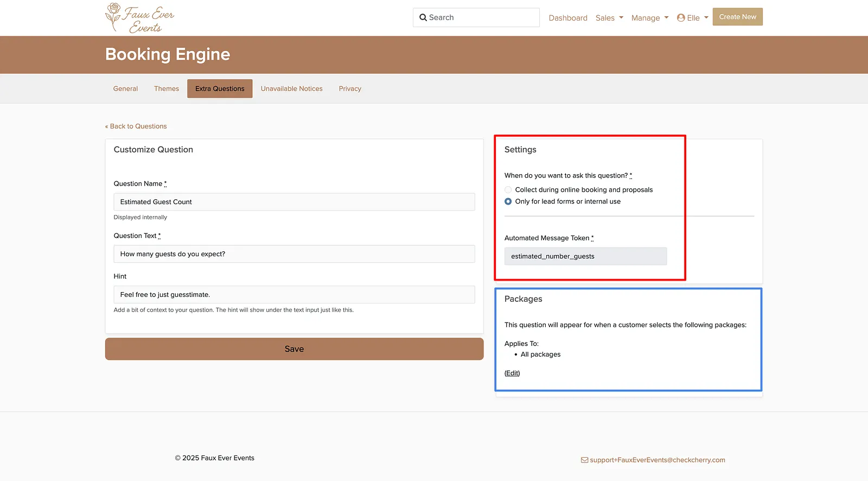Click the search magnifier icon
The height and width of the screenshot is (481, 868).
[423, 17]
